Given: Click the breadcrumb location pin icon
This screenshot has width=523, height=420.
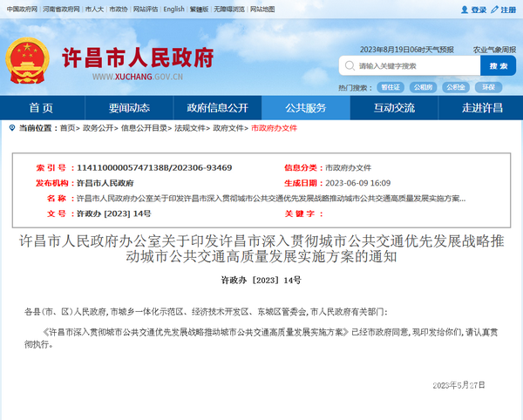Looking at the screenshot, I should click(x=11, y=127).
